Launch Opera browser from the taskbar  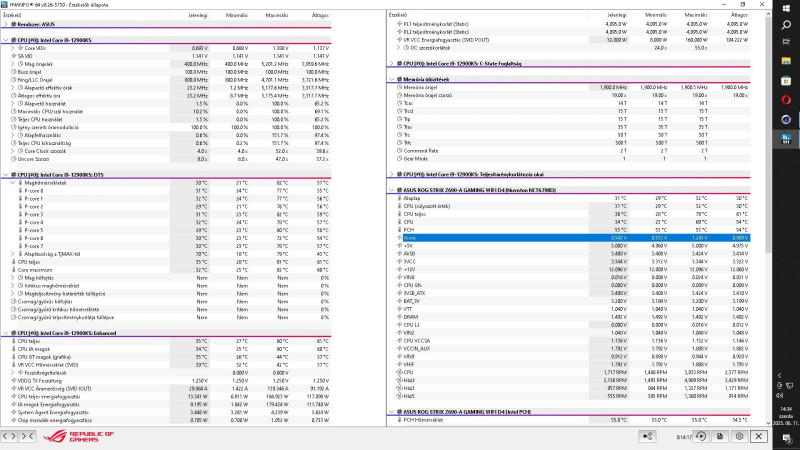point(786,100)
